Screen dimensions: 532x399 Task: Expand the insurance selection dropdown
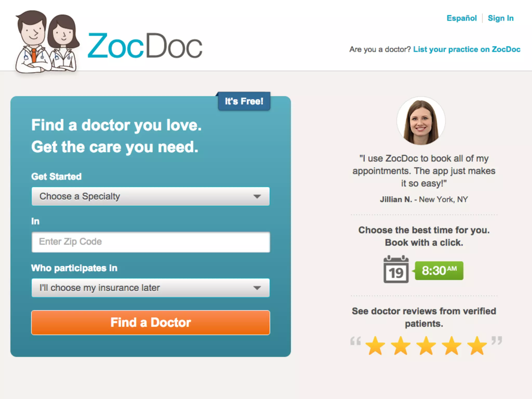[151, 288]
